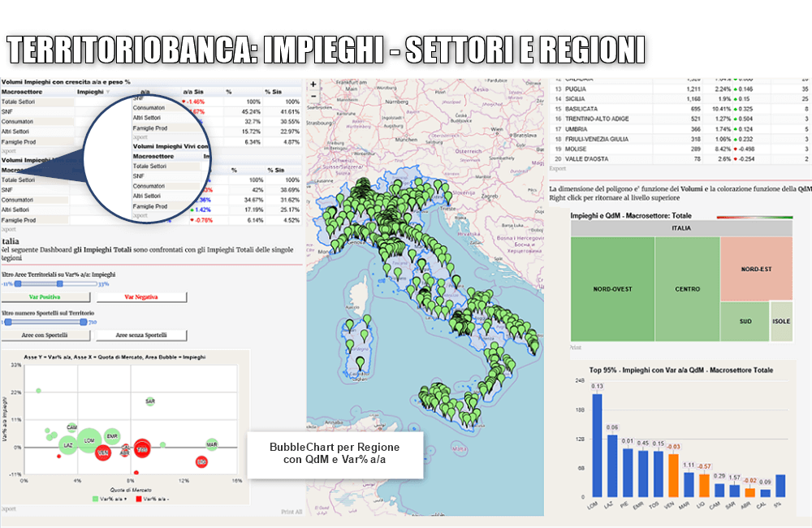Click the orange VEN bar in the bar chart
The height and width of the screenshot is (528, 812).
coord(673,476)
